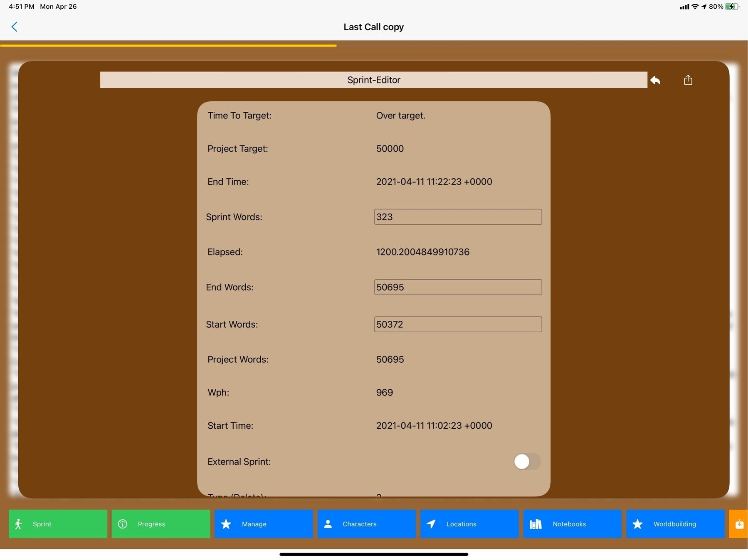
Task: Click the Worldbuilding star icon
Action: [x=637, y=524]
